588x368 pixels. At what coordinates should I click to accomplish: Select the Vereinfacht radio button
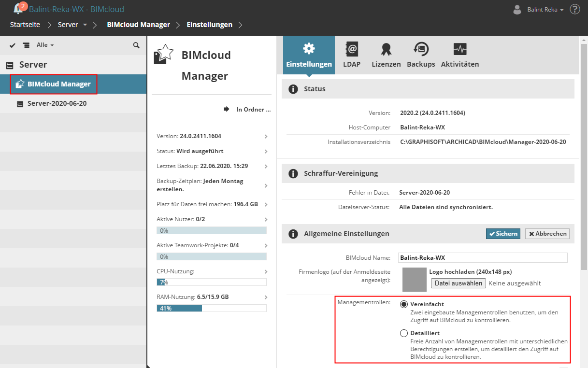[404, 304]
